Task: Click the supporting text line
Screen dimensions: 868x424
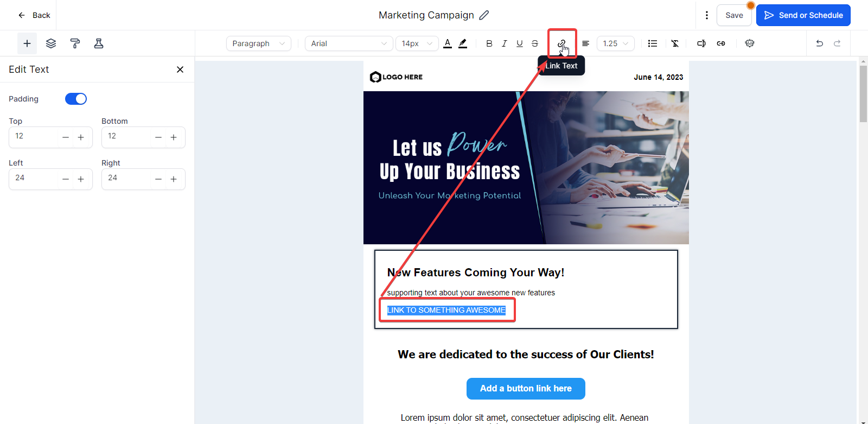Action: pyautogui.click(x=471, y=293)
